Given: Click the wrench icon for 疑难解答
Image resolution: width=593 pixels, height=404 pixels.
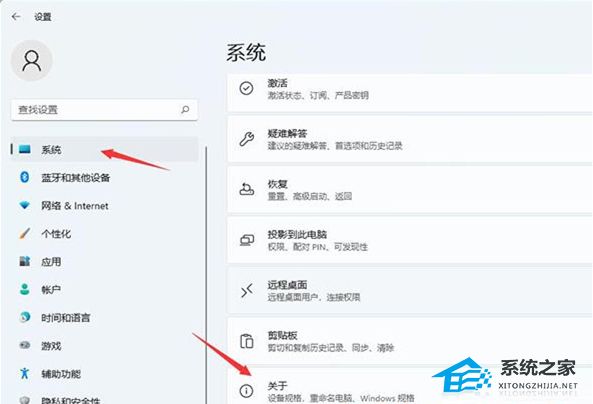Looking at the screenshot, I should [247, 139].
